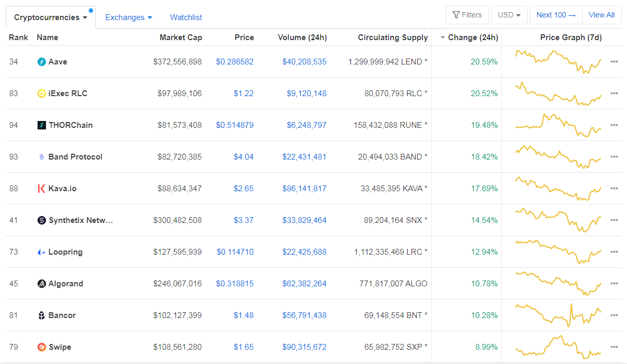The height and width of the screenshot is (364, 627).
Task: View Swipe 7-day price graph
Action: pos(558,347)
